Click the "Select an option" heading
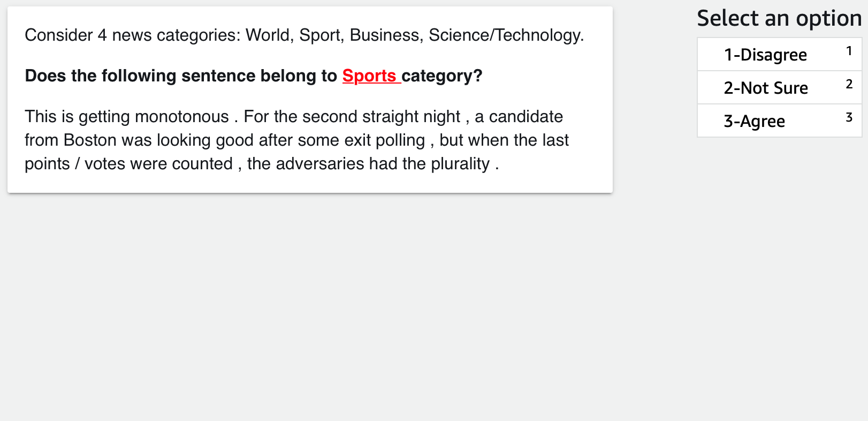The height and width of the screenshot is (421, 868). (779, 18)
